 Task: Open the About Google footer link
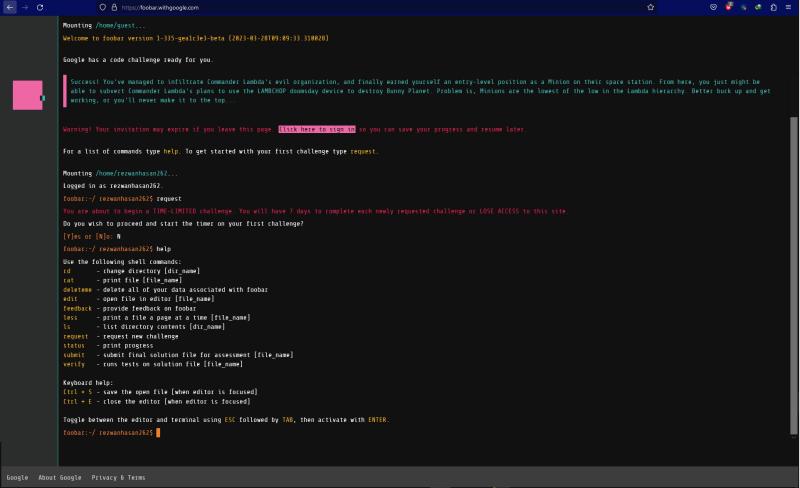(60, 477)
